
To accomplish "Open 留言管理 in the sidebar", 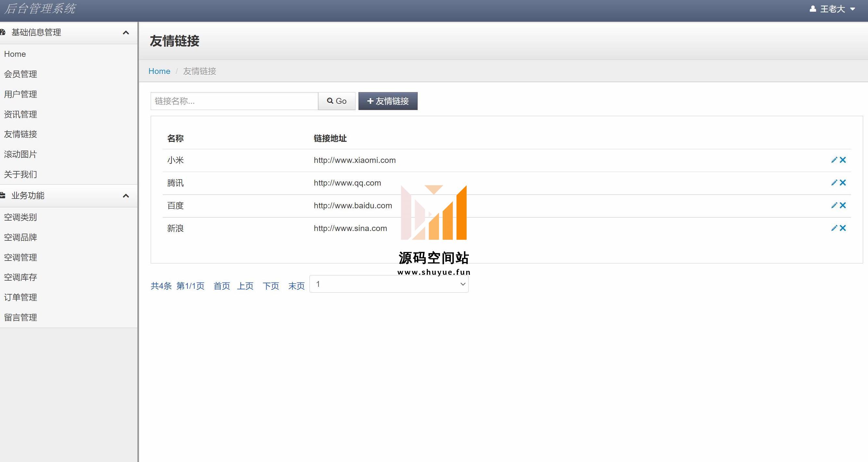I will pyautogui.click(x=20, y=318).
